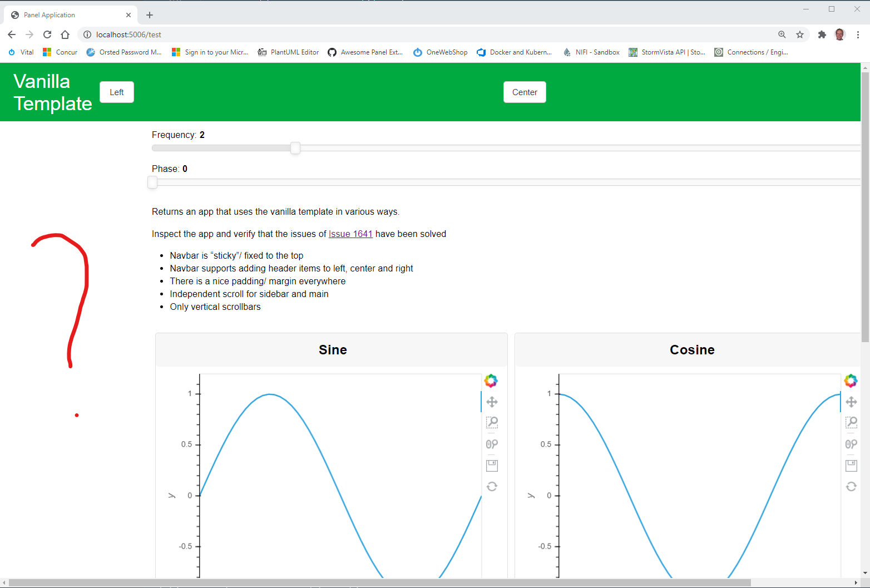Screen dimensions: 870x588
Task: Bookmark the page using the star icon
Action: click(800, 34)
